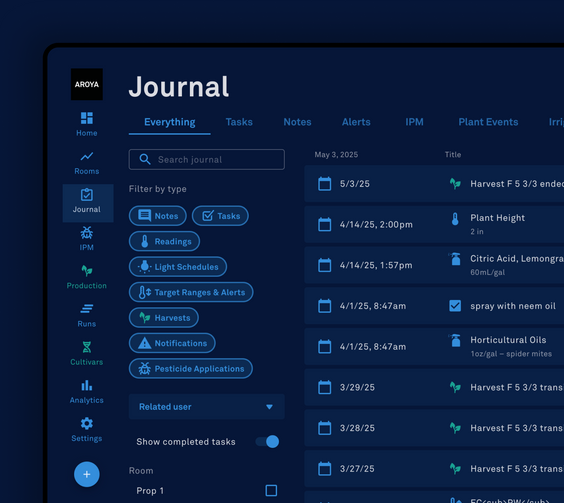Screen dimensions: 564x503
Task: Toggle the spray with neem oil checkbox
Action: [455, 306]
